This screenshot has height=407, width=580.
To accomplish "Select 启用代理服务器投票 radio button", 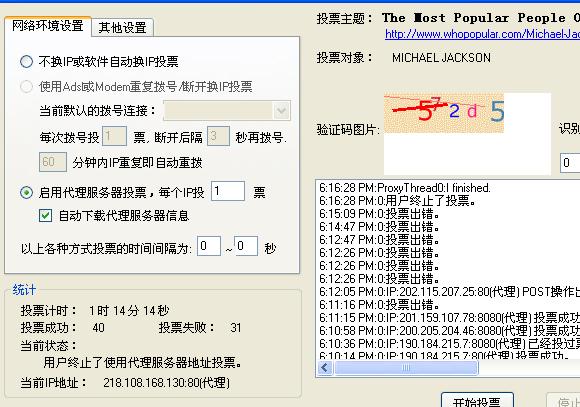I will coord(26,192).
